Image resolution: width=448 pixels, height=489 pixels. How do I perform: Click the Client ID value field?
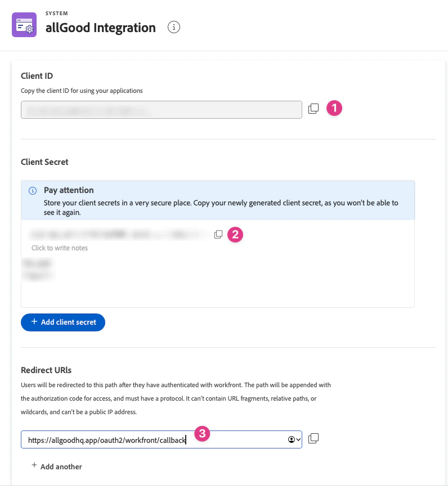pos(162,109)
